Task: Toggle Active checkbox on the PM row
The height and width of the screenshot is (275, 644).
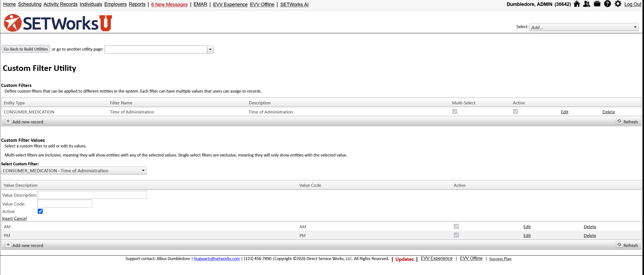Action: coord(456,235)
